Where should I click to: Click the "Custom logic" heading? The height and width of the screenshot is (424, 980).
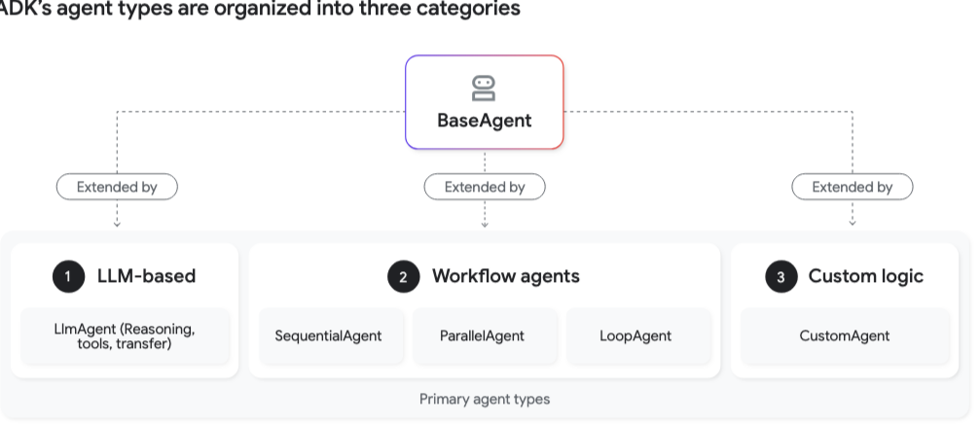(865, 276)
